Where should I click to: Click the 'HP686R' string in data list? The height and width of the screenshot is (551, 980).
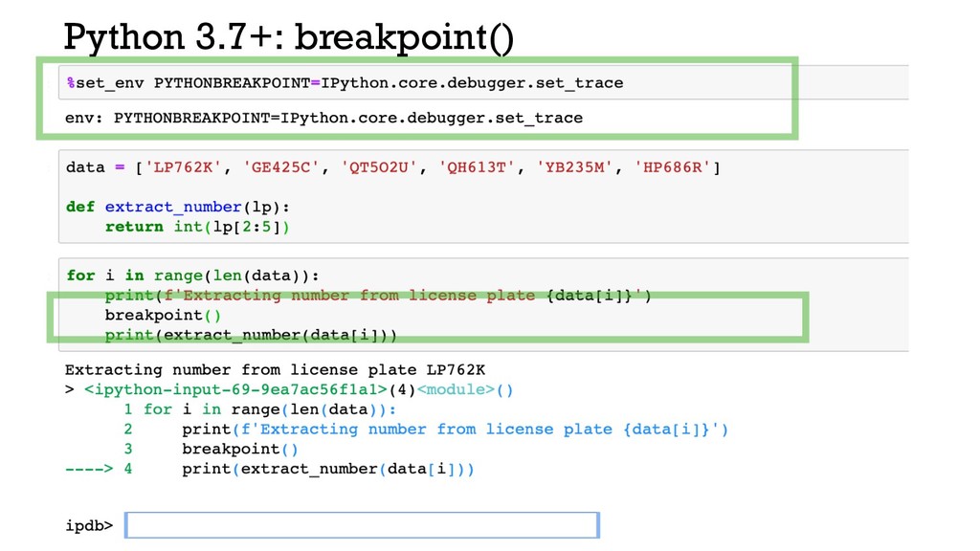(x=673, y=167)
